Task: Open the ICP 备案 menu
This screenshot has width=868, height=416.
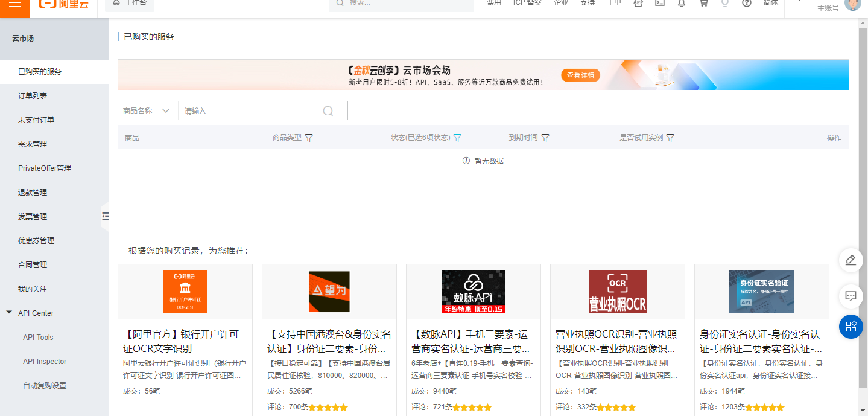Action: coord(527,3)
